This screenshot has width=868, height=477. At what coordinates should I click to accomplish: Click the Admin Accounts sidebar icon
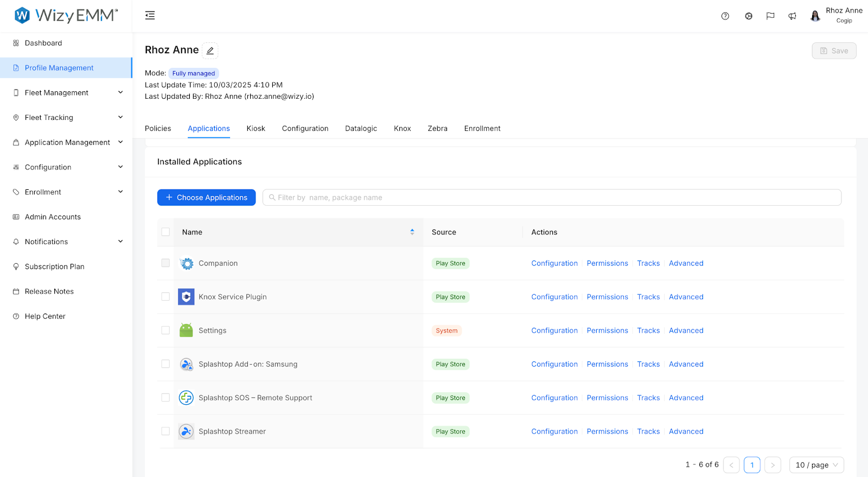(16, 217)
